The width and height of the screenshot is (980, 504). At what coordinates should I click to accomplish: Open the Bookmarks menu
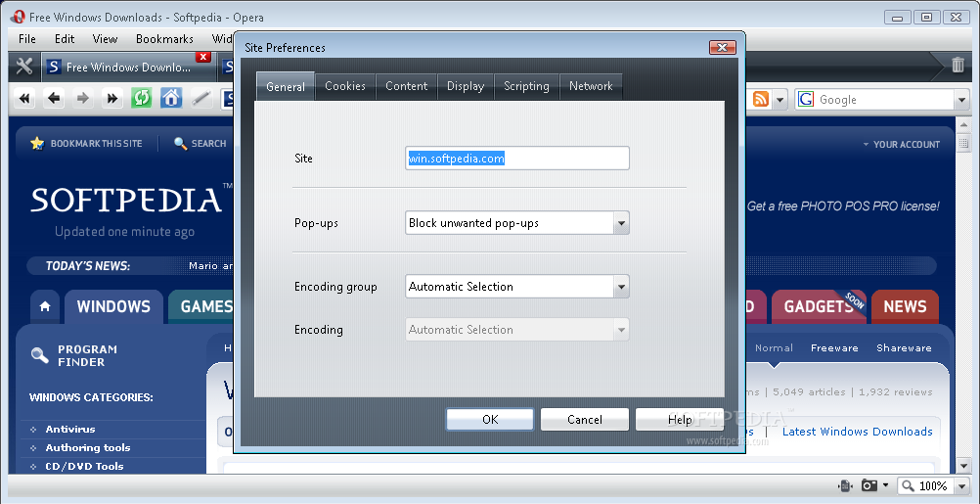[x=164, y=39]
